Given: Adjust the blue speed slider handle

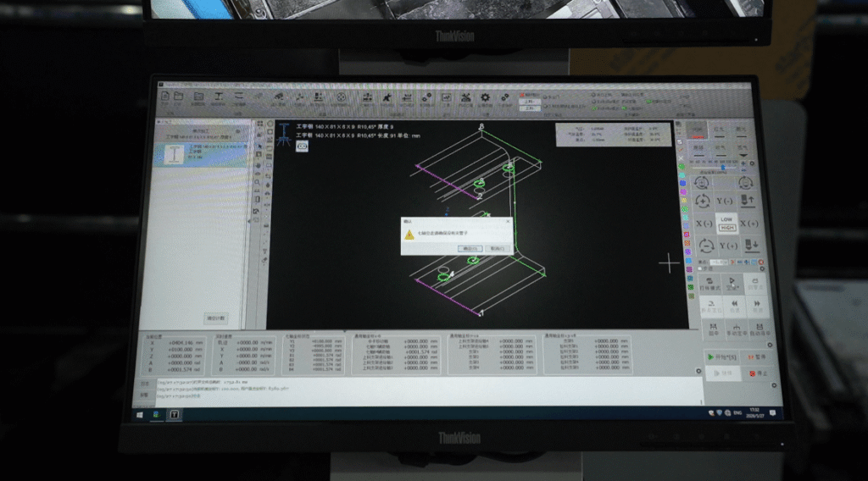Looking at the screenshot, I should [x=722, y=167].
